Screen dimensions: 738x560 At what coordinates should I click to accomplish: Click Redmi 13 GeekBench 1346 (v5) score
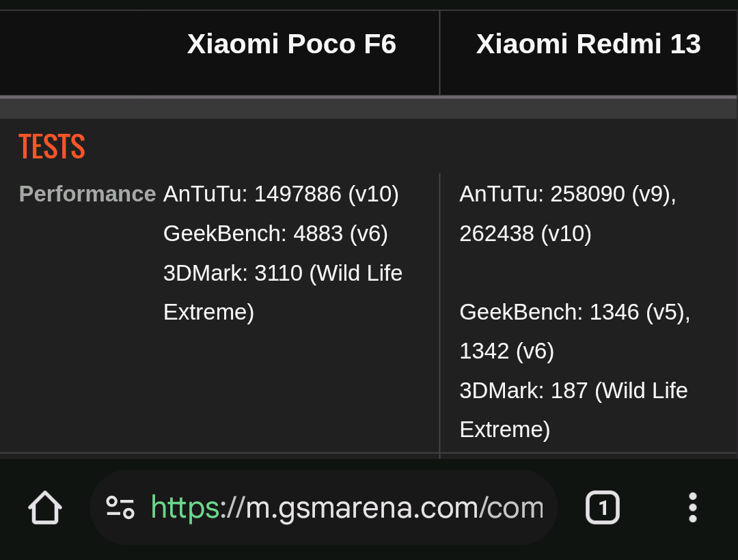coord(574,312)
